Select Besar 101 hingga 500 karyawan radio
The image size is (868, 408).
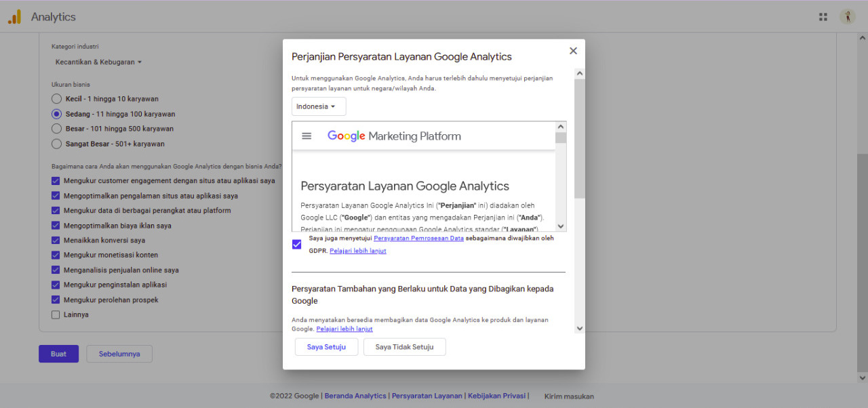tap(57, 129)
